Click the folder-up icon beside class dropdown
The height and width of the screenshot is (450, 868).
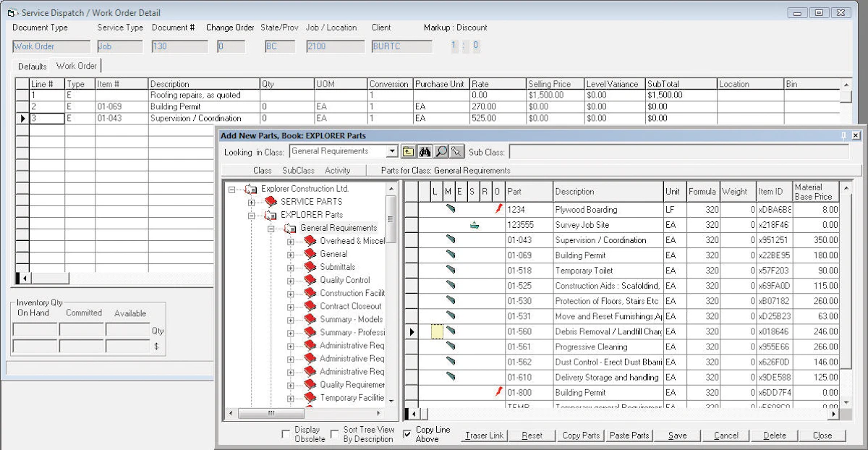408,152
